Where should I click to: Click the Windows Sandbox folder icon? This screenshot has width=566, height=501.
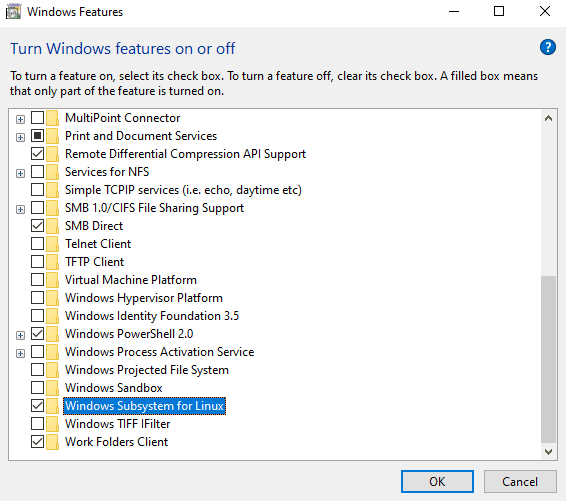pos(52,388)
